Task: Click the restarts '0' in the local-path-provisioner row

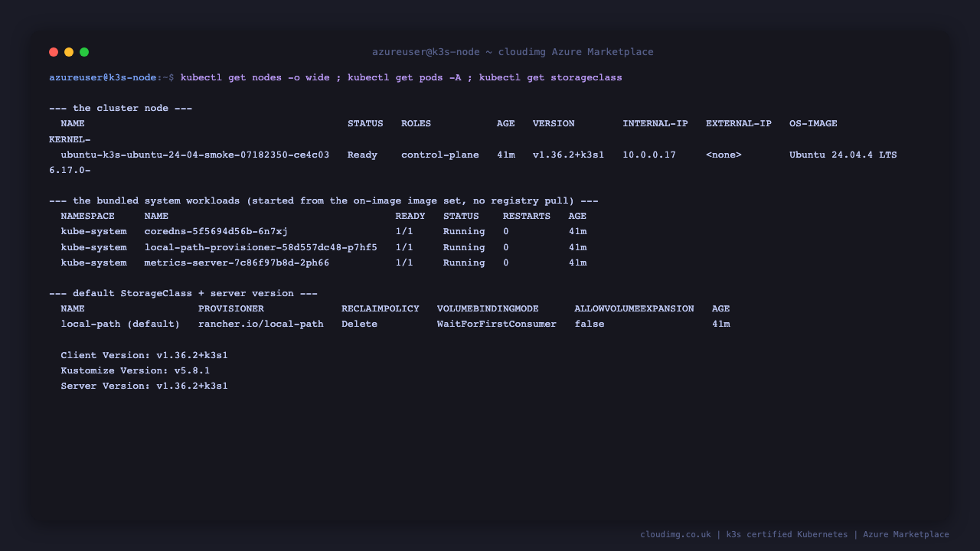Action: click(506, 248)
